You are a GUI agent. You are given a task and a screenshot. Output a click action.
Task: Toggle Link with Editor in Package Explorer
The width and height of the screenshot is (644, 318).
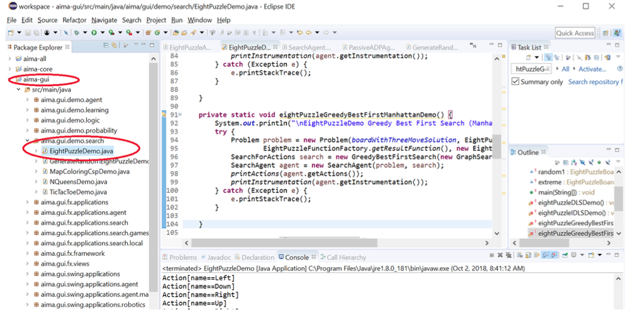tap(114, 45)
